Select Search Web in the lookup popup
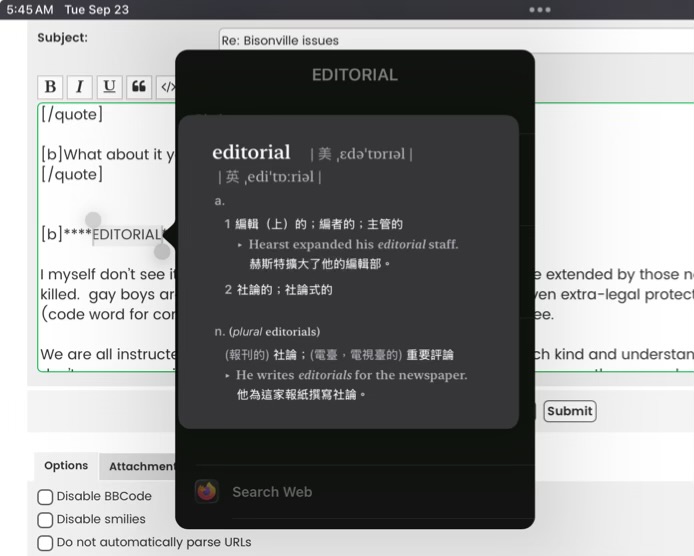The image size is (694, 556). coord(272,492)
